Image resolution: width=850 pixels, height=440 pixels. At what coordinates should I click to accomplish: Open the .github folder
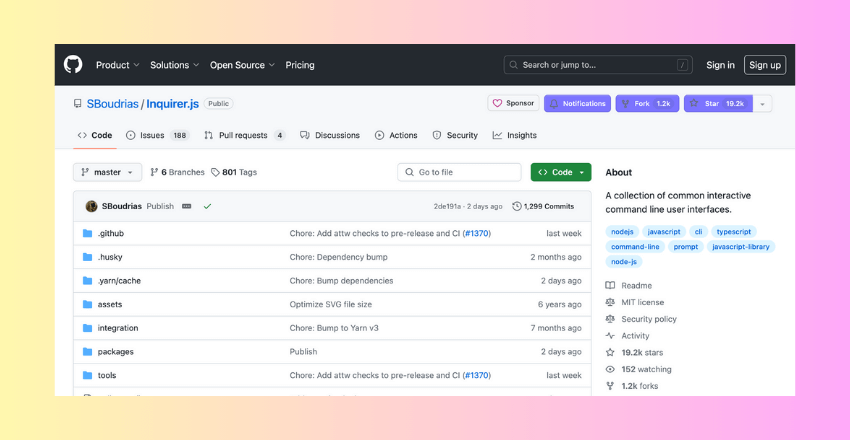111,234
